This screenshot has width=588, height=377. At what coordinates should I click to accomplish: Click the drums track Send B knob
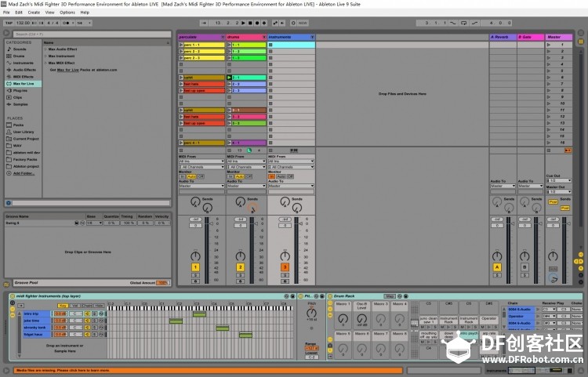click(252, 208)
